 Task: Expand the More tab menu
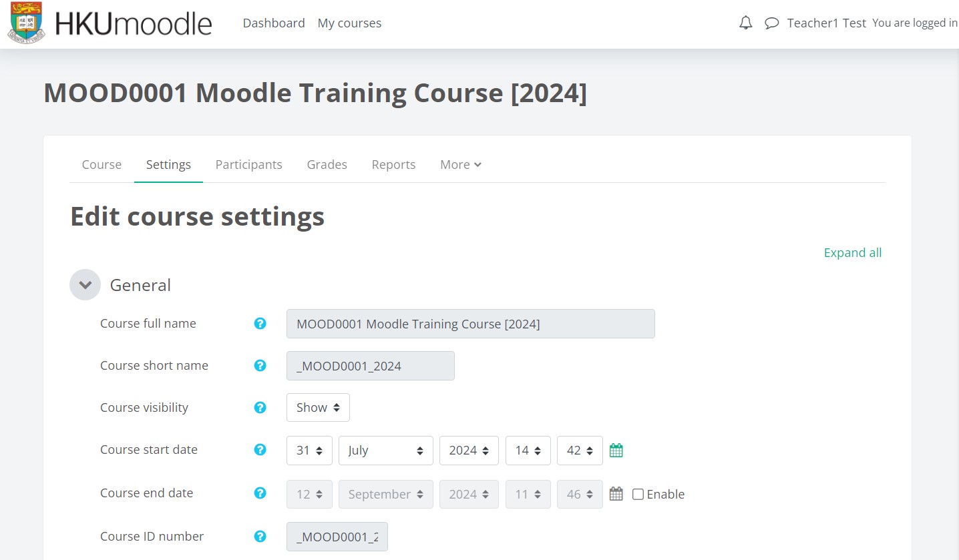coord(460,165)
